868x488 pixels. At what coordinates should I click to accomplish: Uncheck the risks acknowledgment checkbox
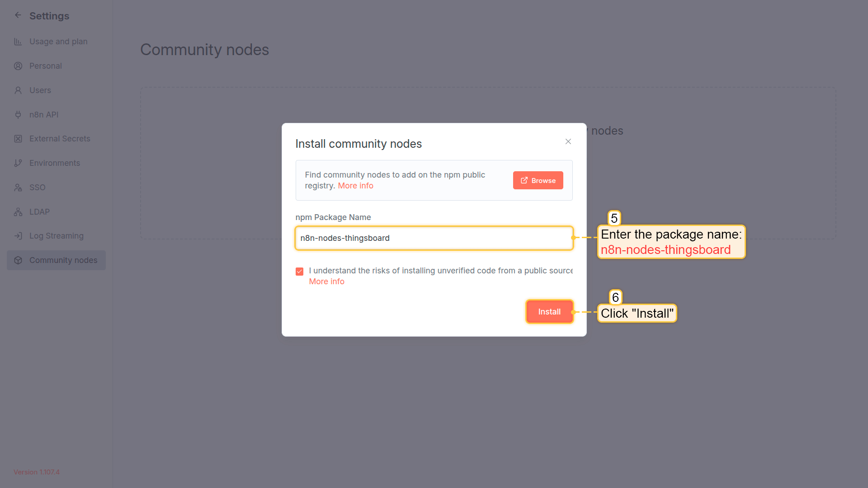(299, 272)
